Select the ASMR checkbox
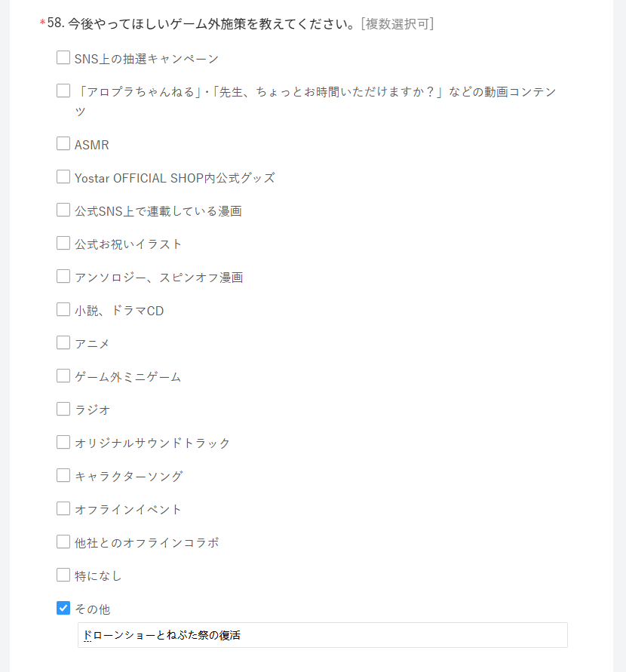The width and height of the screenshot is (626, 672). coord(63,144)
